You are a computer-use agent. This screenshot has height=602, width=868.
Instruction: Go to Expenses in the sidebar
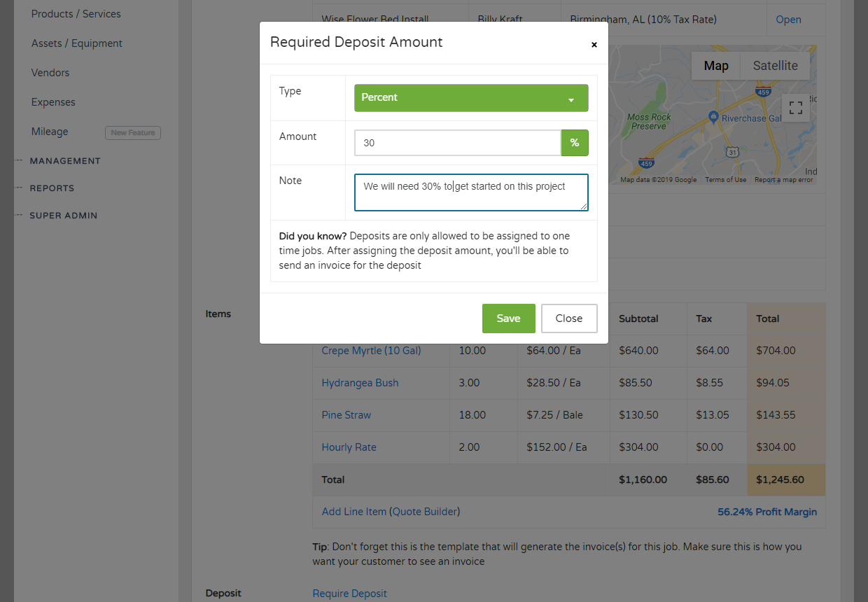[52, 101]
